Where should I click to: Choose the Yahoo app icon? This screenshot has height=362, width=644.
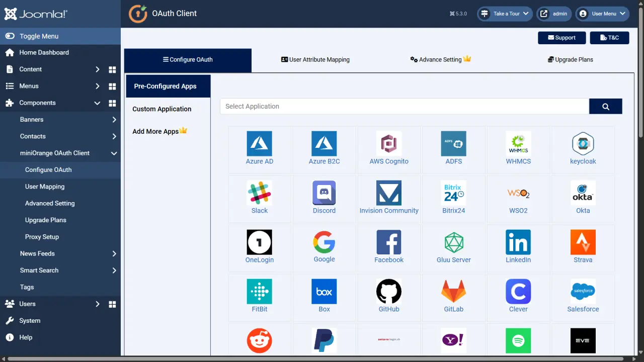[x=453, y=341]
